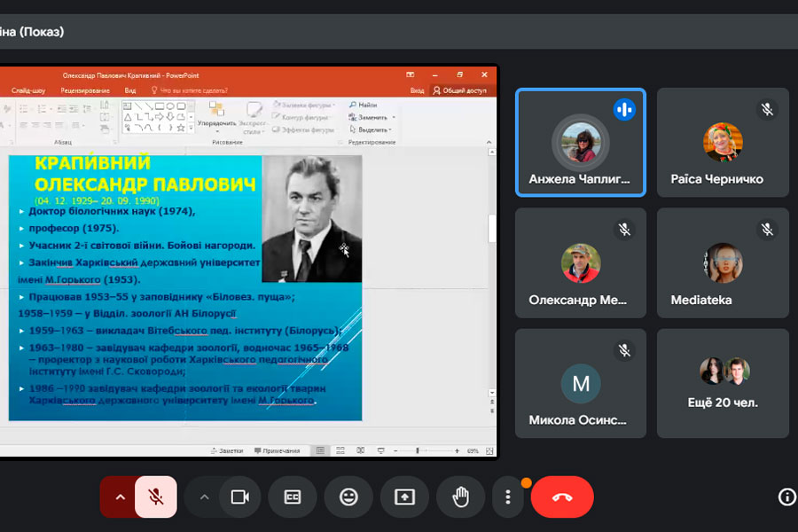Open the Выделить dropdown

click(370, 129)
